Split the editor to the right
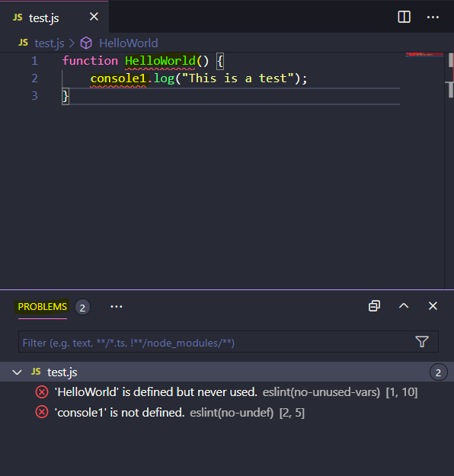 404,17
